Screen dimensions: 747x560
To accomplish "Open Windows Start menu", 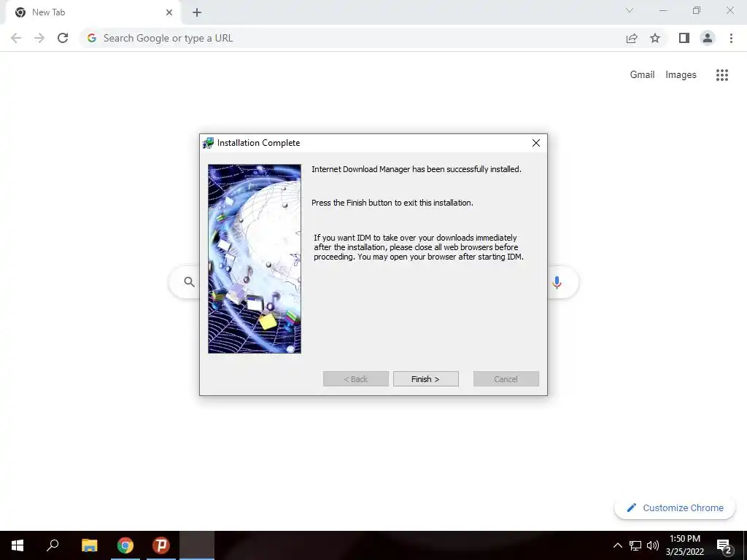I will tap(18, 545).
